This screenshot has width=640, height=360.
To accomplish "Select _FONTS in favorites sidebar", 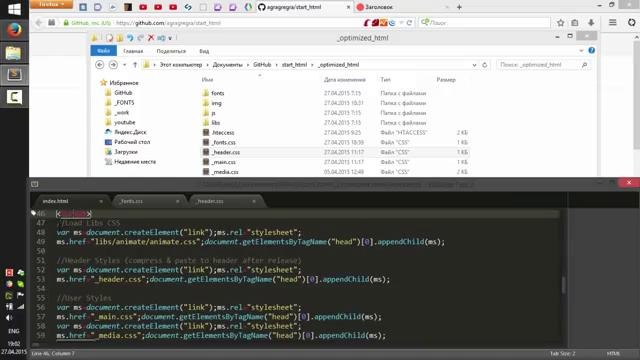I will click(x=124, y=102).
